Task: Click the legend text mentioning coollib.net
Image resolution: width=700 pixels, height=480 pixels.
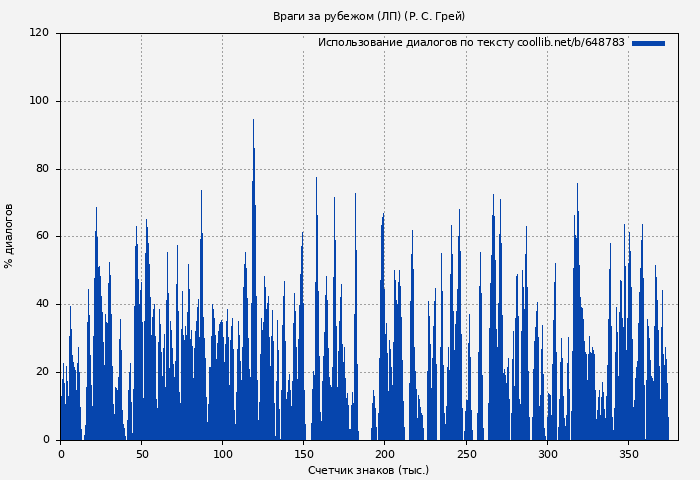Action: click(470, 43)
